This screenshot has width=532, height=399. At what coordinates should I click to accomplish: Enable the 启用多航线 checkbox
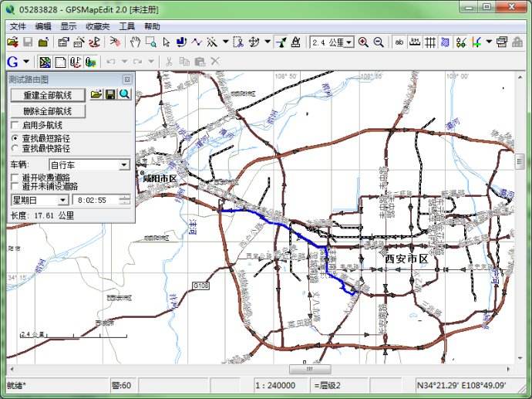tap(15, 125)
